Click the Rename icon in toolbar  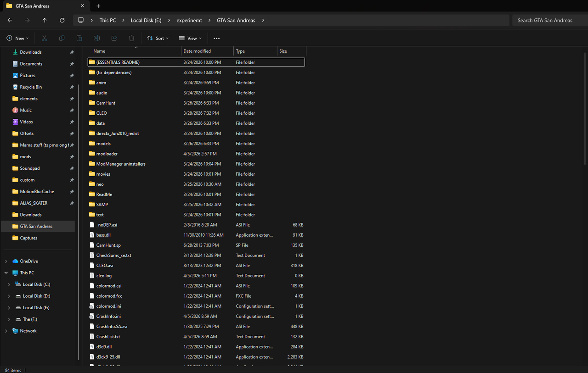click(x=96, y=38)
